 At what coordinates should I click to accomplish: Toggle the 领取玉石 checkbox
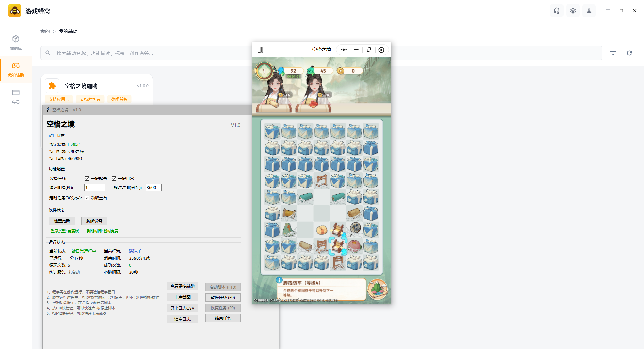[x=87, y=198]
